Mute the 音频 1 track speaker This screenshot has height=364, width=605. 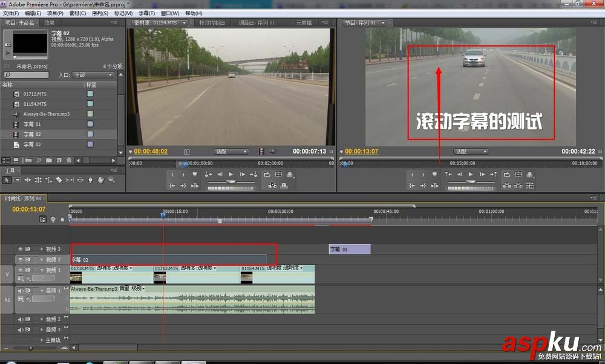click(x=21, y=290)
